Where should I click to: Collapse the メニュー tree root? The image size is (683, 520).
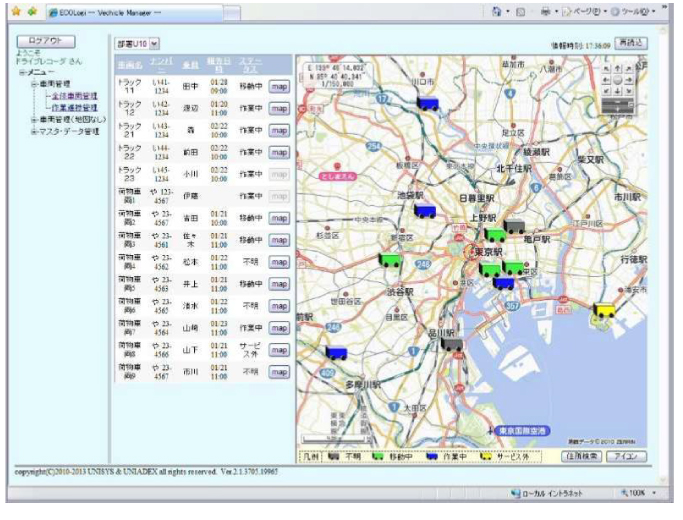(23, 72)
